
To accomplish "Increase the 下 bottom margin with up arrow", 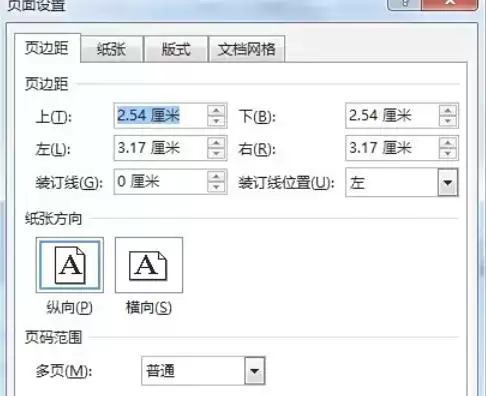I will coord(448,111).
